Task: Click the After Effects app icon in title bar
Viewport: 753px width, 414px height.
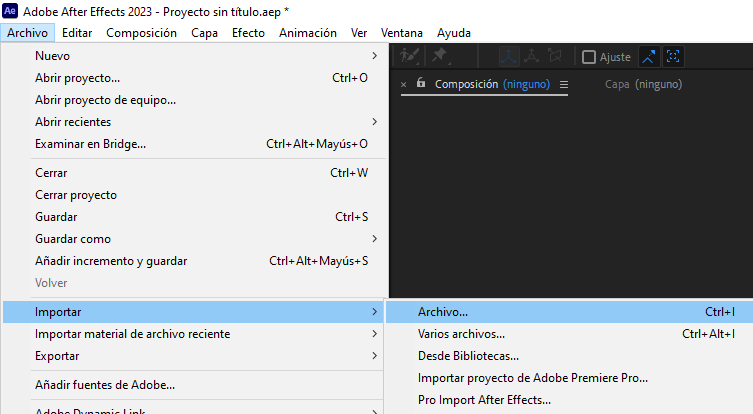Action: [11, 10]
